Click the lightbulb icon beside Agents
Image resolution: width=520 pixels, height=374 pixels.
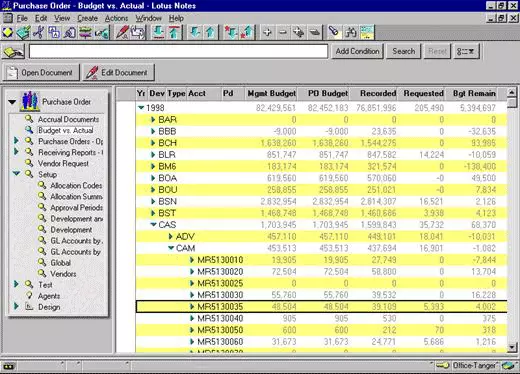(29, 295)
